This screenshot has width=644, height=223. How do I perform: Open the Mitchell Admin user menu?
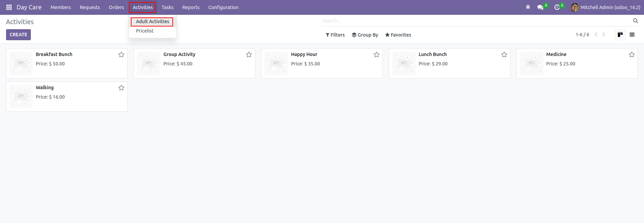click(605, 7)
